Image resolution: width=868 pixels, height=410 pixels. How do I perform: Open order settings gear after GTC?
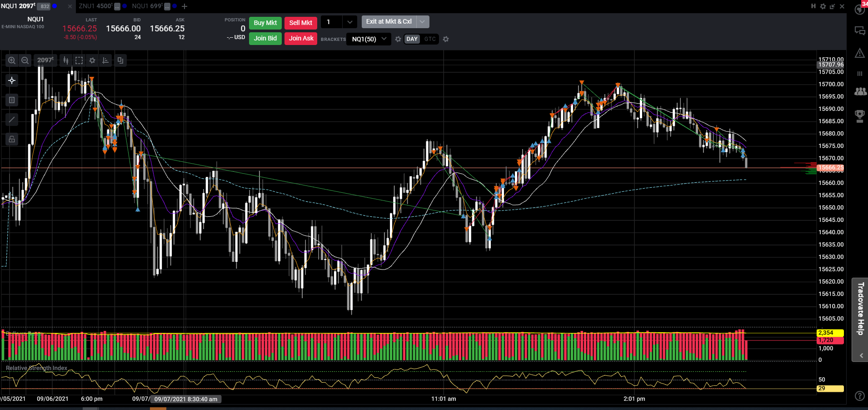(446, 39)
